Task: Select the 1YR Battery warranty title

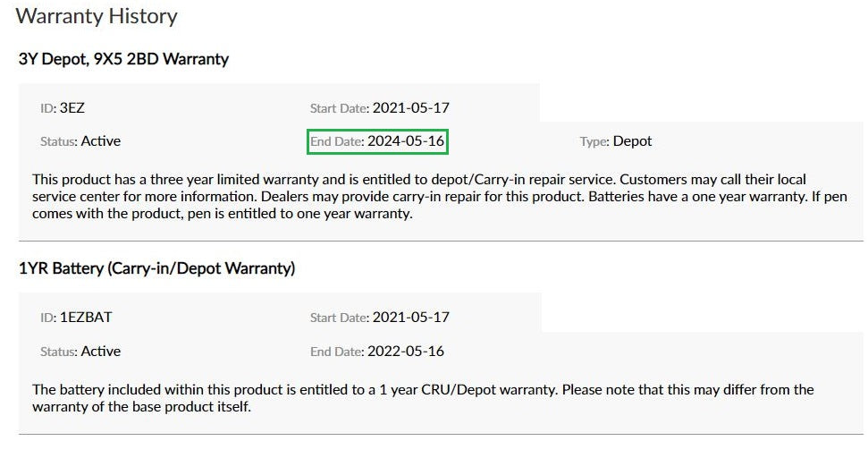Action: click(156, 268)
